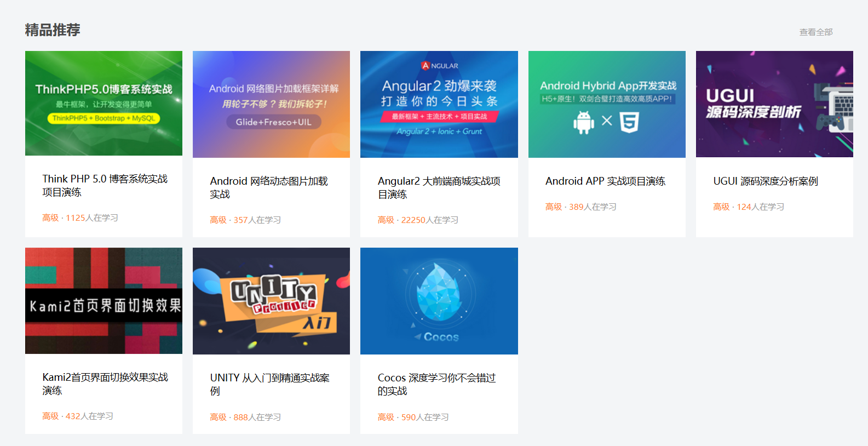Viewport: 868px width, 446px height.
Task: Click the 22250人在学习 learner count text
Action: [x=429, y=220]
